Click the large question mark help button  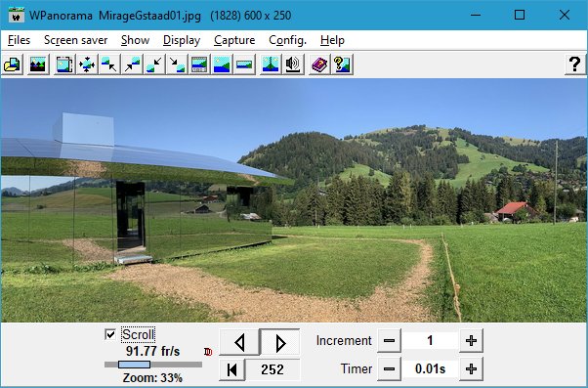pos(575,65)
